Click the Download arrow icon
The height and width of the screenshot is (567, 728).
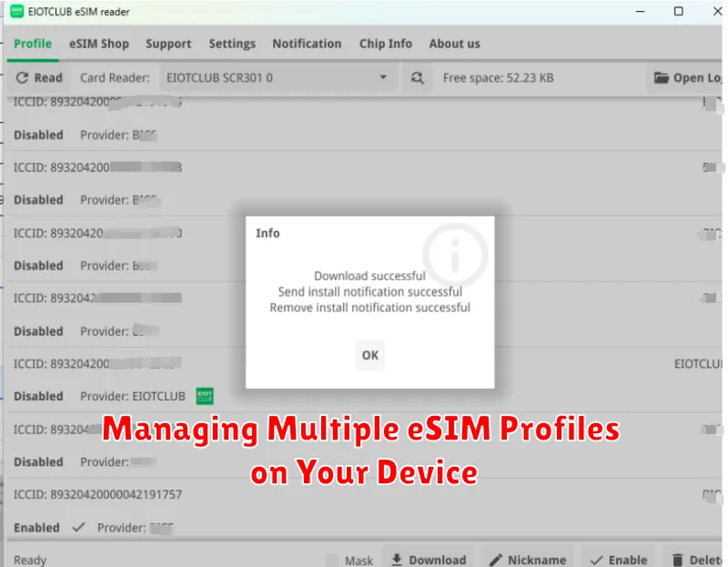[395, 560]
